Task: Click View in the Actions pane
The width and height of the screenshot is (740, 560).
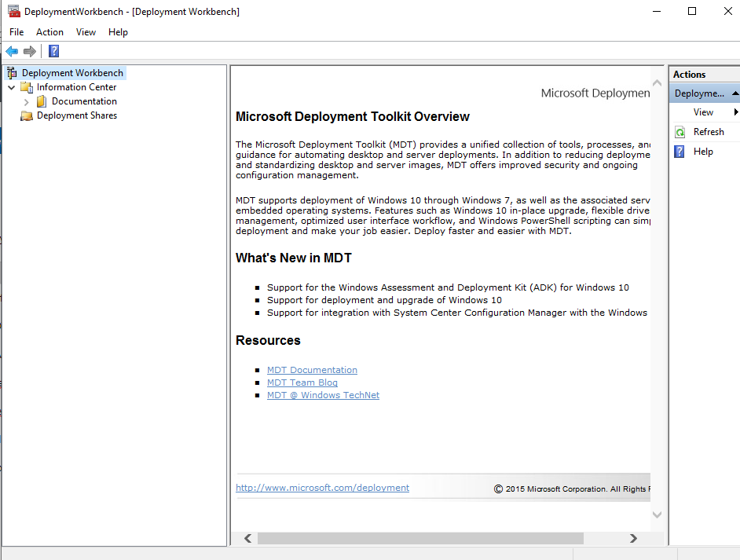Action: click(x=703, y=112)
